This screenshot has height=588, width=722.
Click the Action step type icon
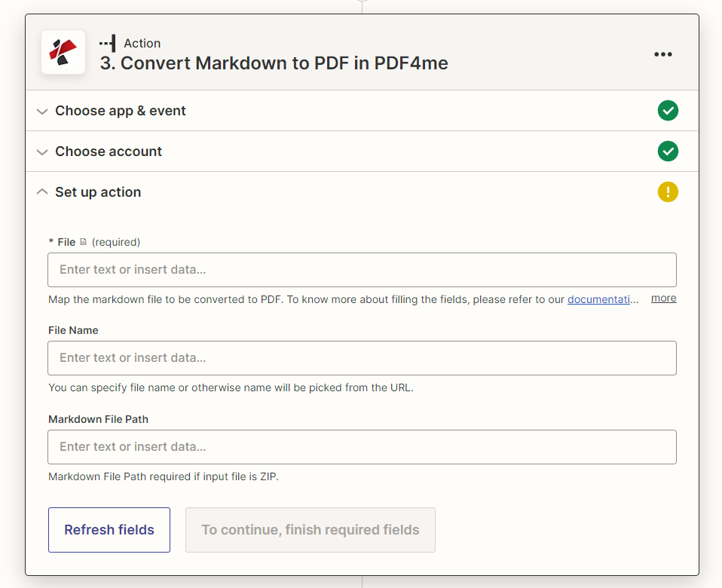[x=106, y=43]
